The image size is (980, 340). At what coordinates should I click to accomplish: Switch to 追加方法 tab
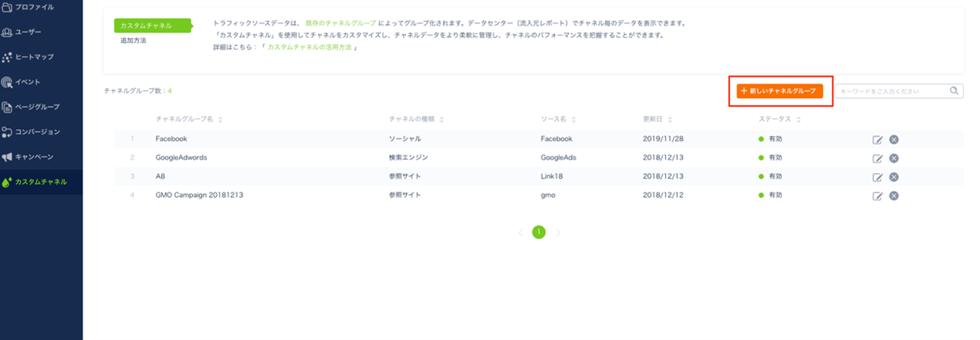134,40
